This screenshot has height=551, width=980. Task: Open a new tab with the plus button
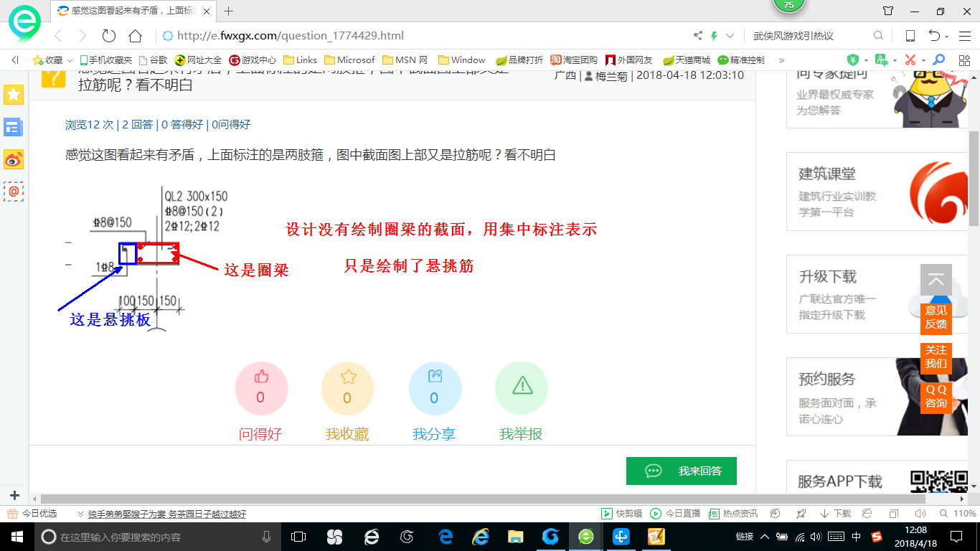229,11
